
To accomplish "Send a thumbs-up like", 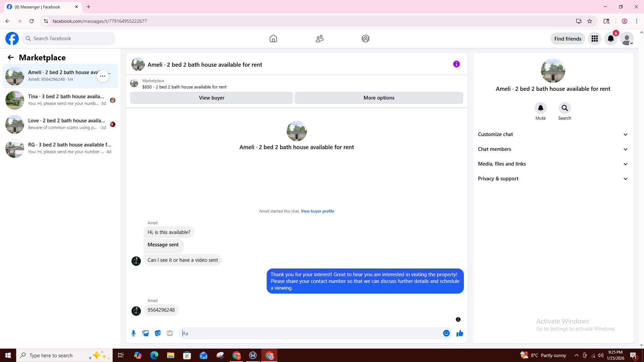I will coord(460,333).
